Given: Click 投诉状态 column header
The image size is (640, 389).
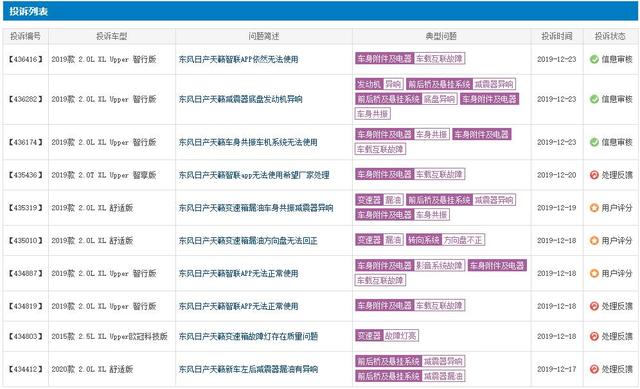Looking at the screenshot, I should [x=610, y=36].
